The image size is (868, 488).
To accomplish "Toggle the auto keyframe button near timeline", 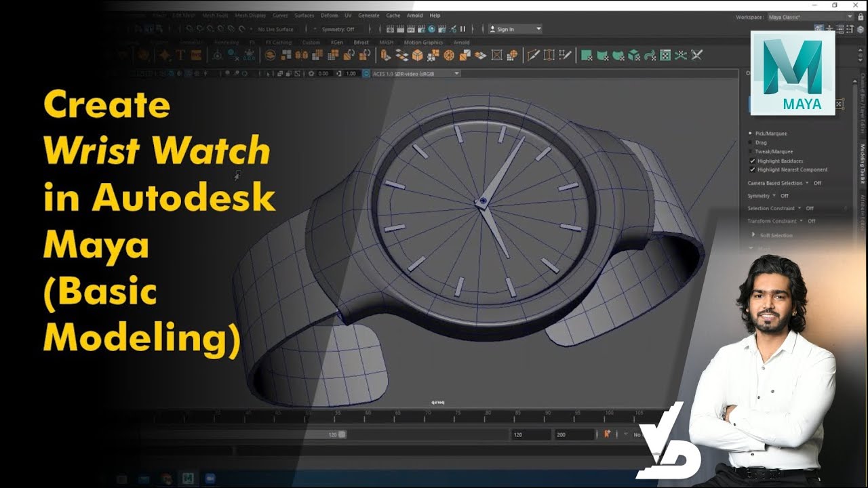I will [x=607, y=434].
